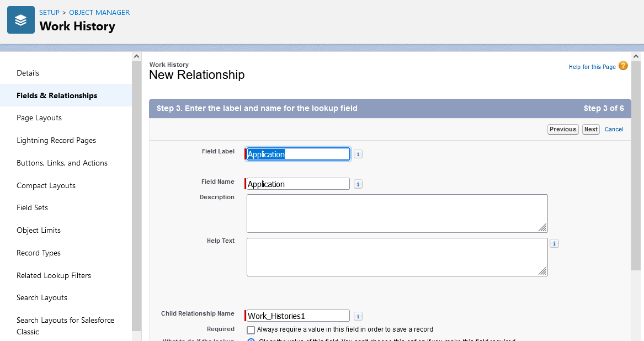Enable the Required checkbox
This screenshot has width=644, height=341.
pyautogui.click(x=251, y=330)
